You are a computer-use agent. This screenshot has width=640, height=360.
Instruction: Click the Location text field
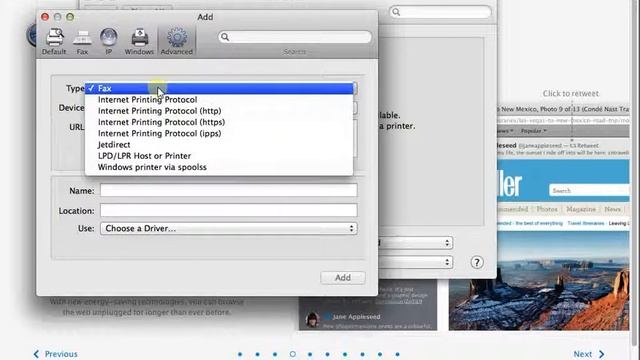pos(229,210)
